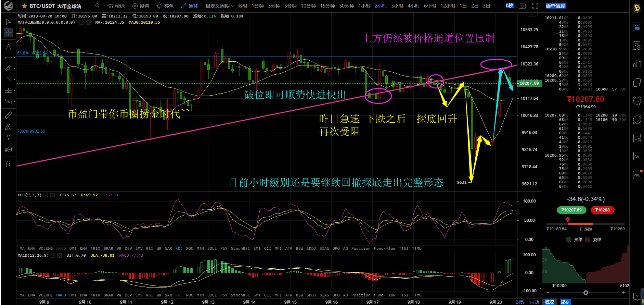The image size is (644, 305).
Task: Toggle the BTC/USDT favorite star
Action: 25,6
